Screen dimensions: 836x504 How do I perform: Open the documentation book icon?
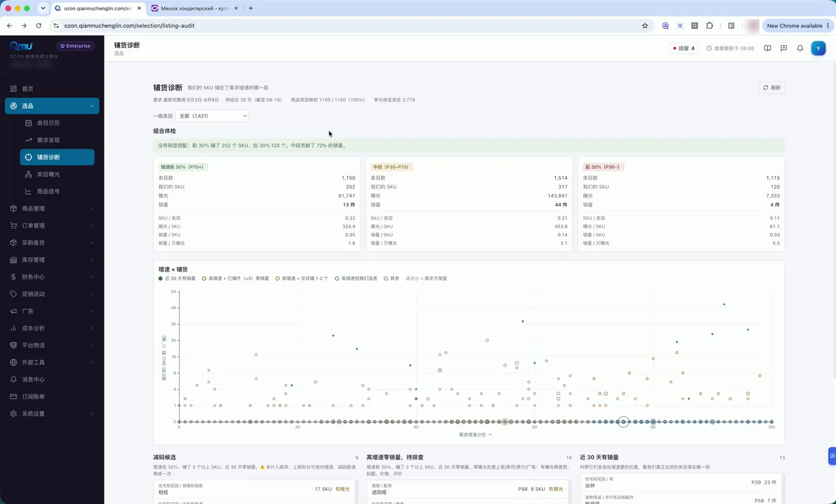click(767, 48)
